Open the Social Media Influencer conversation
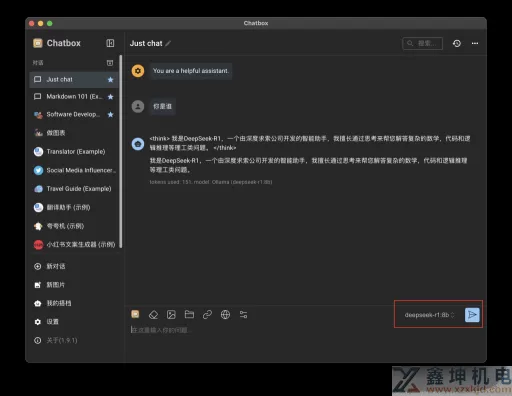 pyautogui.click(x=74, y=170)
